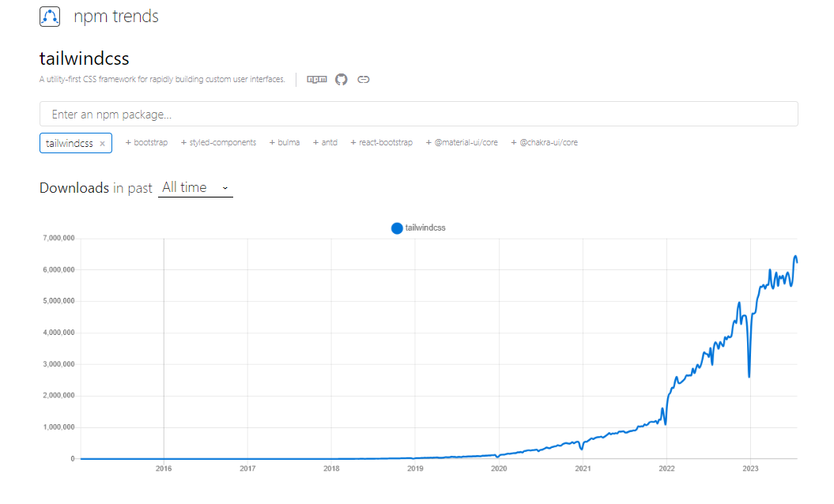Click the 2021 x-axis label
The height and width of the screenshot is (504, 834).
[583, 468]
